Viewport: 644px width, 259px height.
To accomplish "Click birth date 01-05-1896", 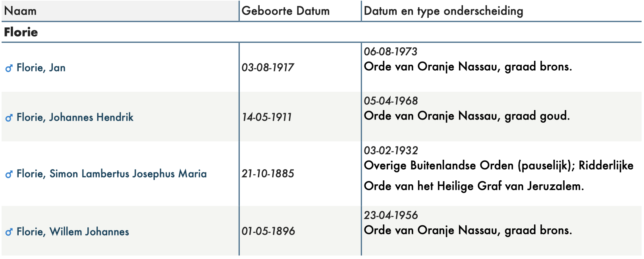I will point(268,231).
